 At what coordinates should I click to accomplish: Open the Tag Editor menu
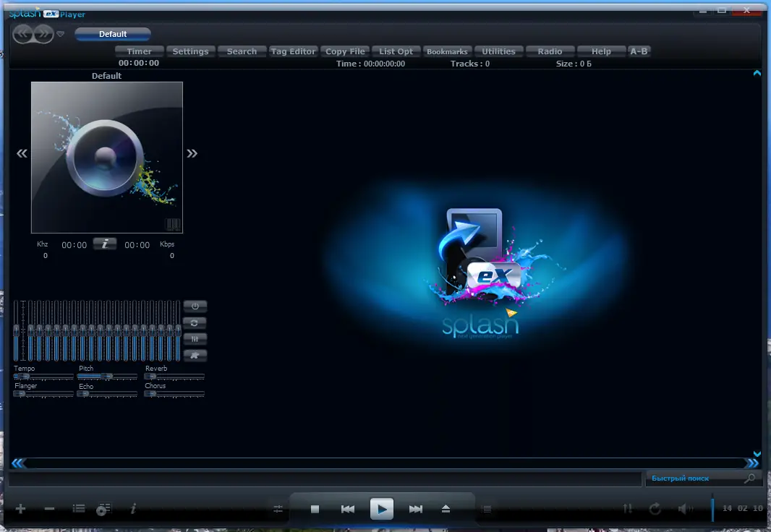(293, 51)
